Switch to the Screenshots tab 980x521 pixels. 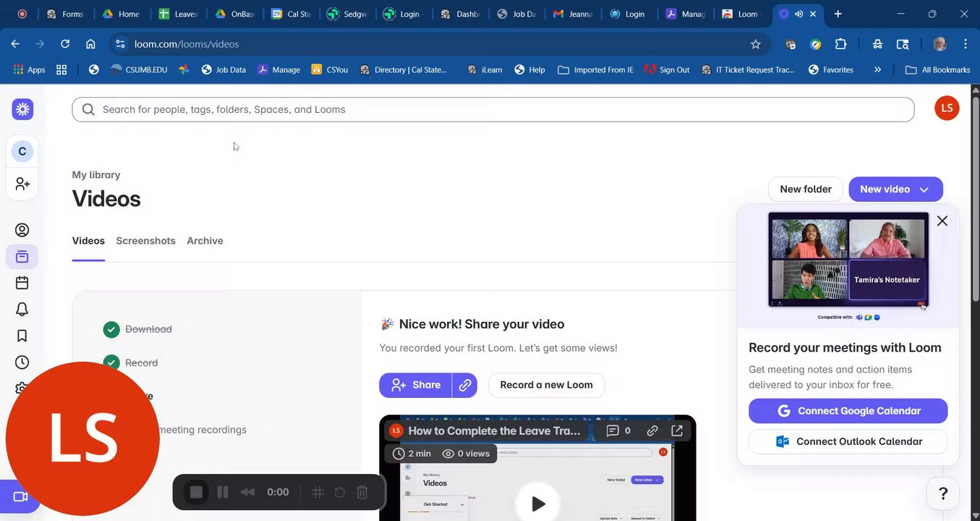(145, 241)
